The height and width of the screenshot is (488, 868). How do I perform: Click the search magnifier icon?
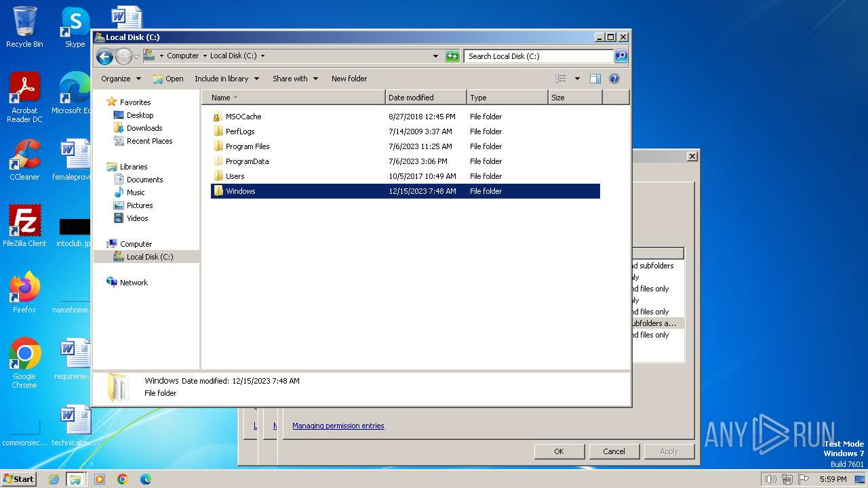(x=620, y=56)
